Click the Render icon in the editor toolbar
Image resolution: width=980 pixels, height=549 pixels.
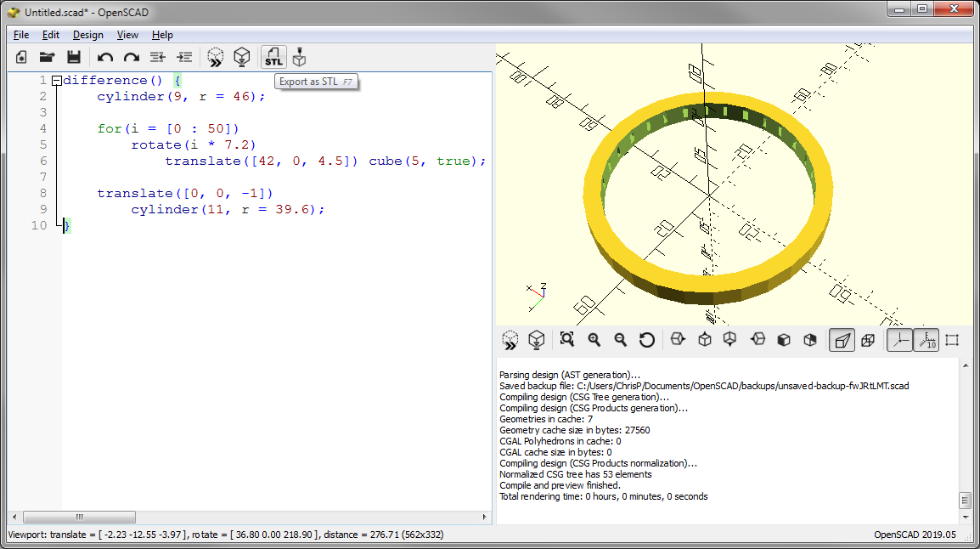point(242,57)
